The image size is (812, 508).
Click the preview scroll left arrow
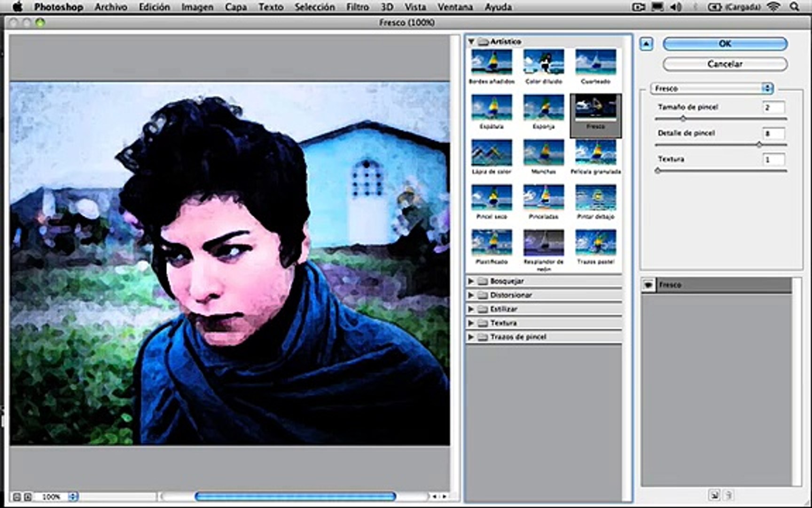(435, 497)
